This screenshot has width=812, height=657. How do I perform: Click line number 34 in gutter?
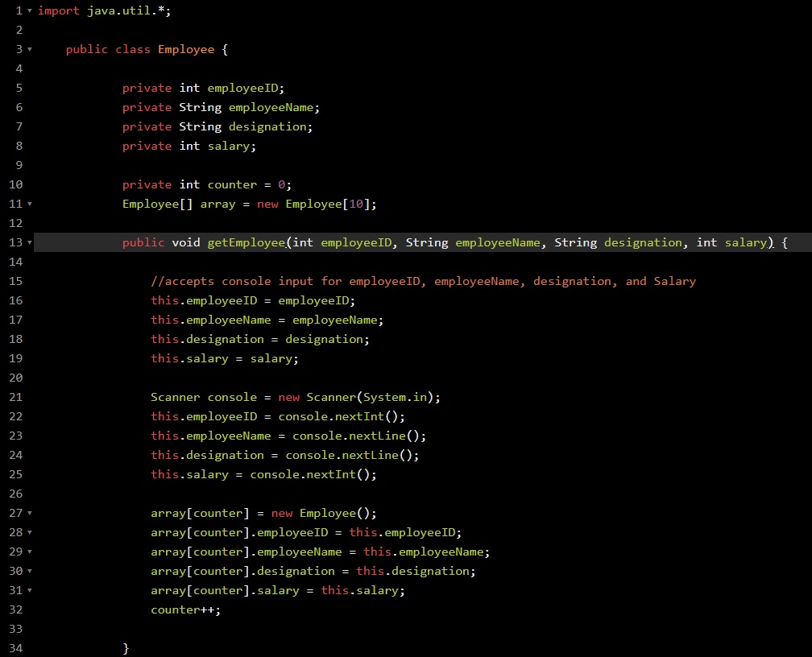(16, 648)
